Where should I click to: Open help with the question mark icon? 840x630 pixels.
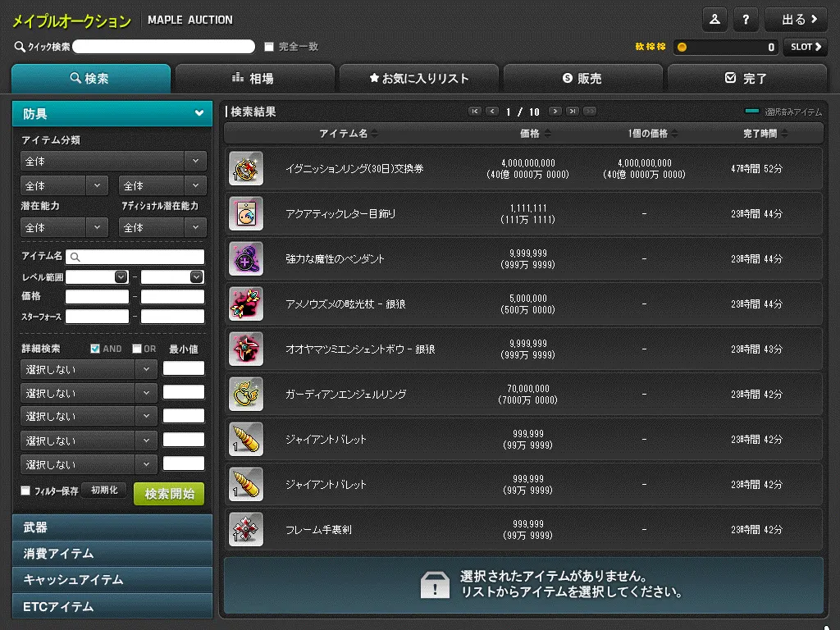(x=745, y=19)
